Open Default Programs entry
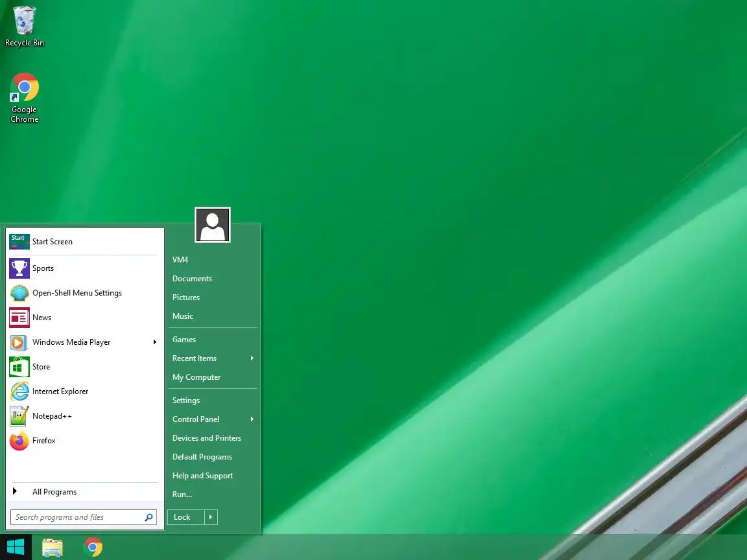 [202, 457]
